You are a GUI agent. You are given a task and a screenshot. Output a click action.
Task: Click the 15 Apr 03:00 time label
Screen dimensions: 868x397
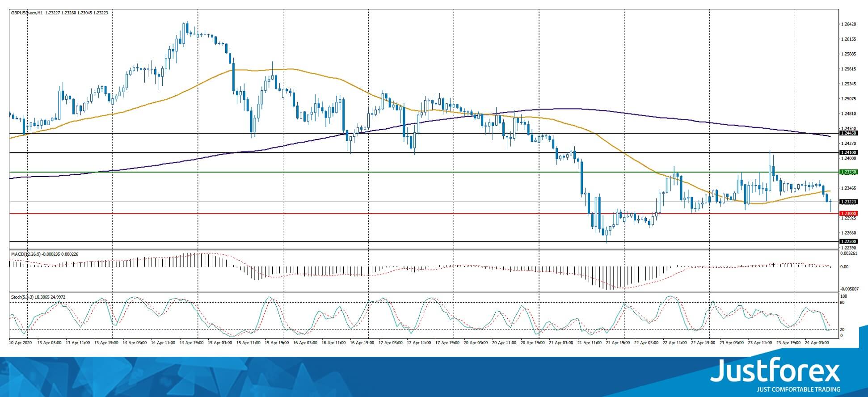tap(220, 342)
